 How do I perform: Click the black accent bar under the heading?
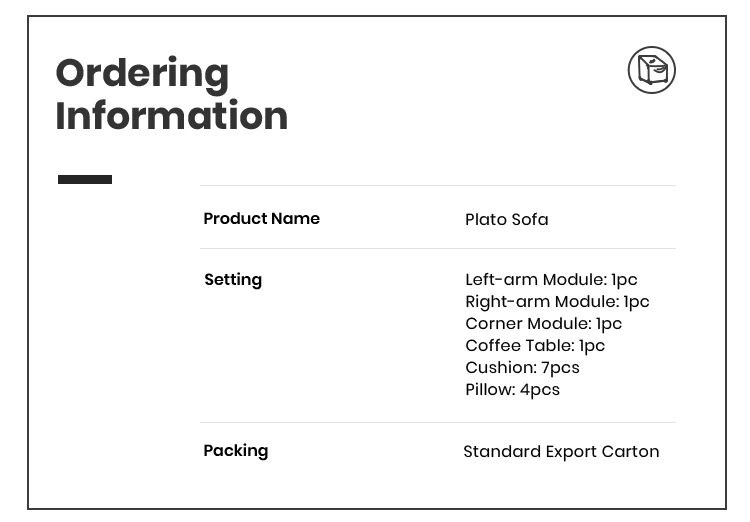(x=85, y=180)
